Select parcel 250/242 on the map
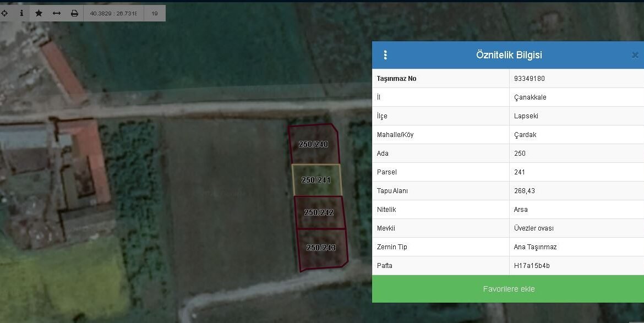Image resolution: width=644 pixels, height=323 pixels. point(319,212)
